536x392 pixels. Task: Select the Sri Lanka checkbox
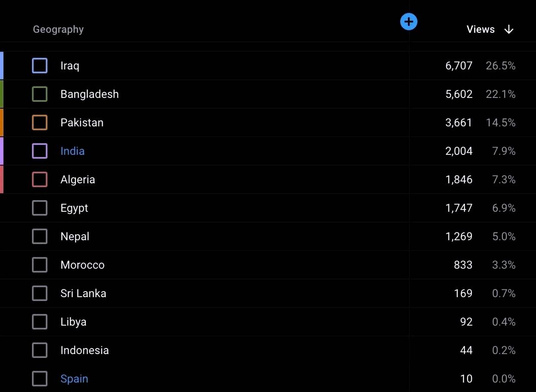tap(40, 293)
